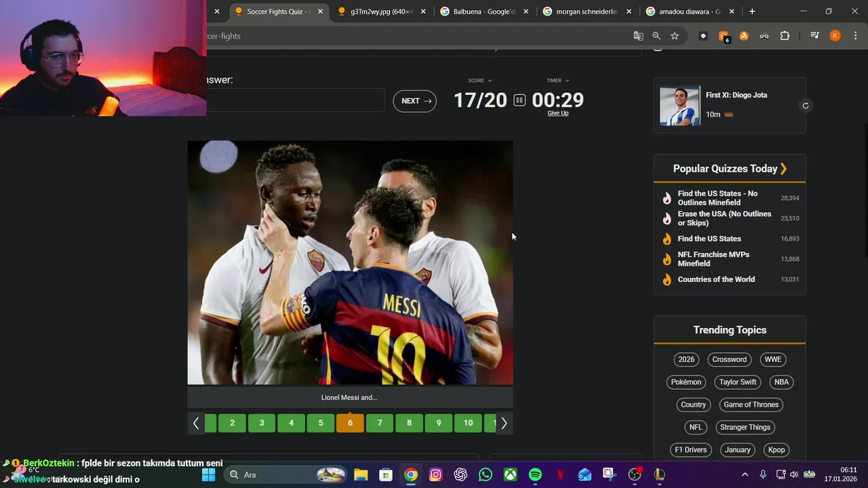Open File Explorer from taskbar
Image resolution: width=868 pixels, height=488 pixels.
[361, 474]
